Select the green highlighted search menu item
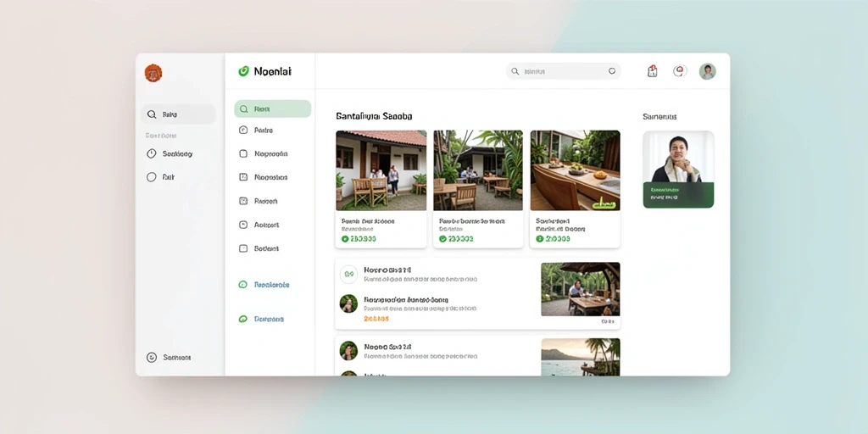The image size is (868, 434). (x=272, y=109)
